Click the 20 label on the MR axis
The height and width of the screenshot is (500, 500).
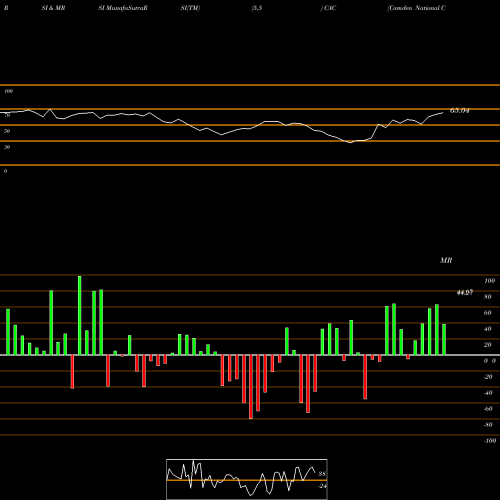point(488,345)
